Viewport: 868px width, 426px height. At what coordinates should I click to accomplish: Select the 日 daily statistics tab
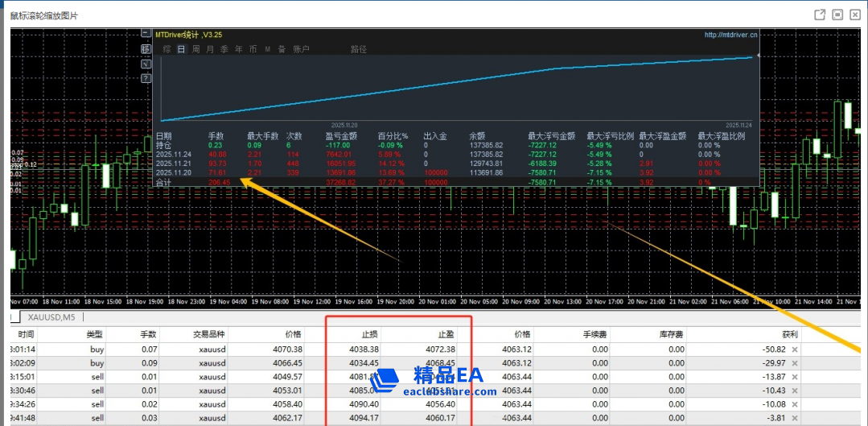pos(181,49)
